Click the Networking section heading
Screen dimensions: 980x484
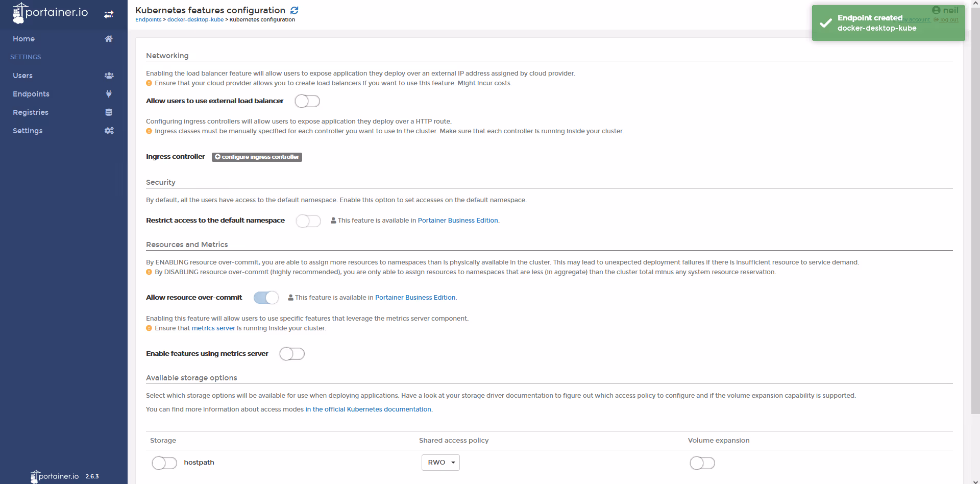(x=167, y=56)
